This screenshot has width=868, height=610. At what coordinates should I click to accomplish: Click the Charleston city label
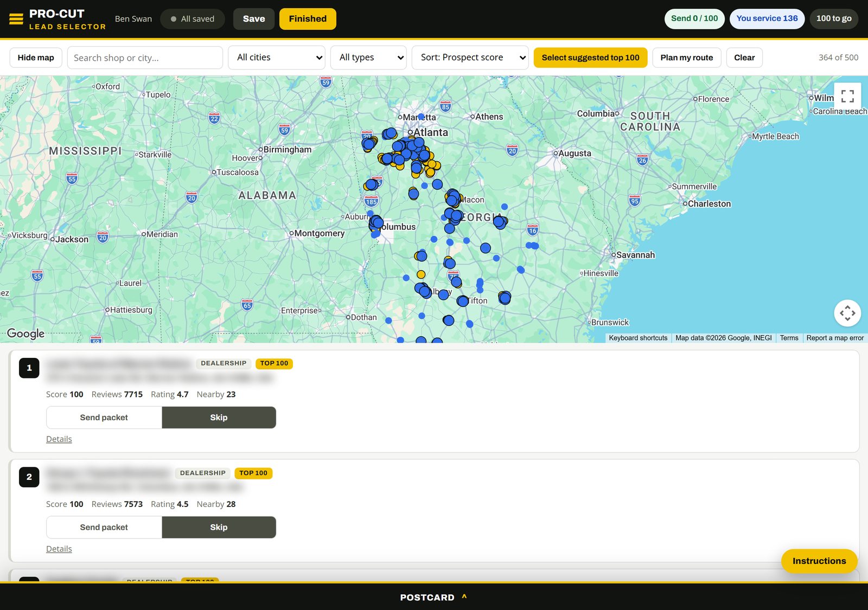pyautogui.click(x=709, y=204)
